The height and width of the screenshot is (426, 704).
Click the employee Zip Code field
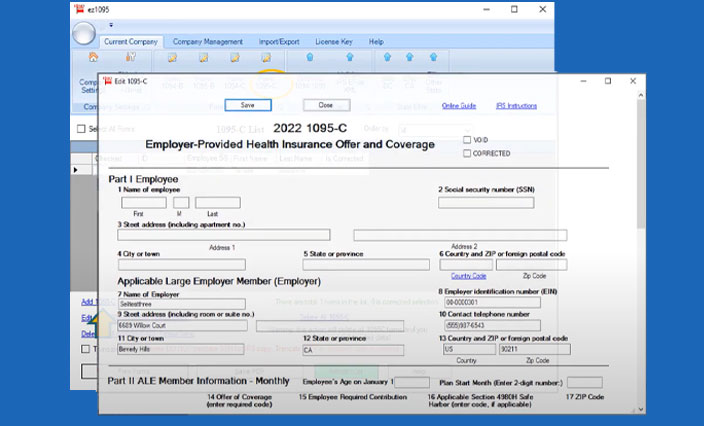[532, 265]
